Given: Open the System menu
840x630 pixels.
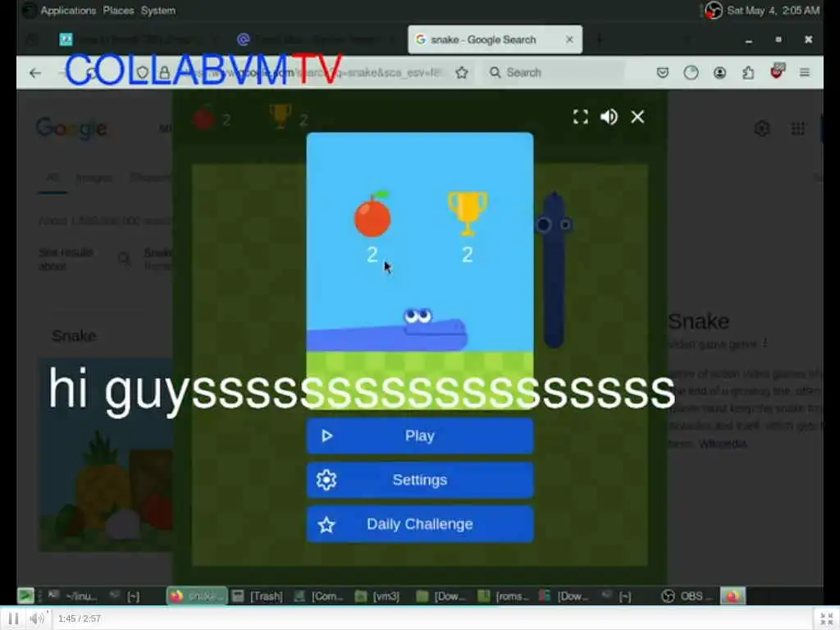Looking at the screenshot, I should (158, 10).
